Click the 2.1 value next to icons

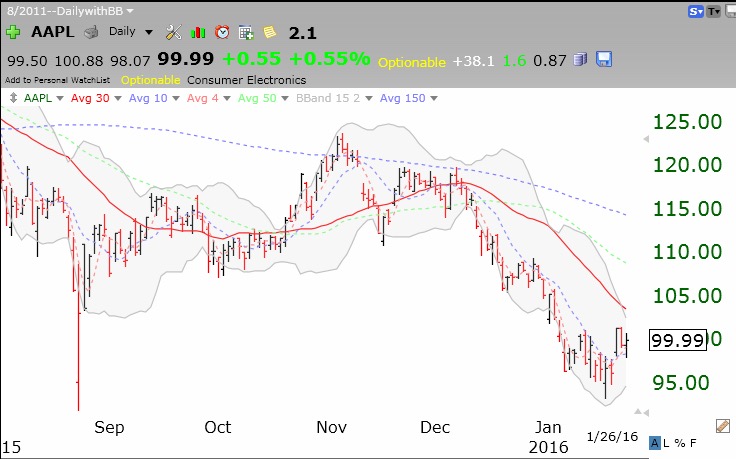[x=303, y=33]
